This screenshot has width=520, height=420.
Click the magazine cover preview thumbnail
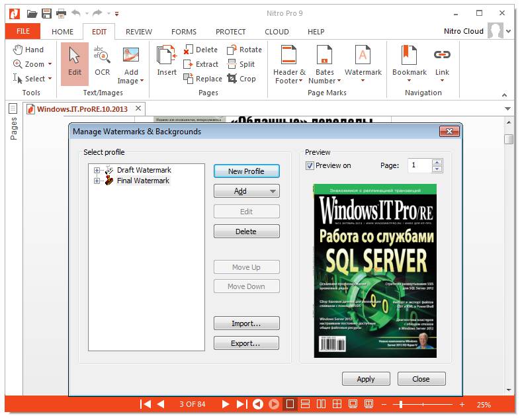pyautogui.click(x=374, y=271)
